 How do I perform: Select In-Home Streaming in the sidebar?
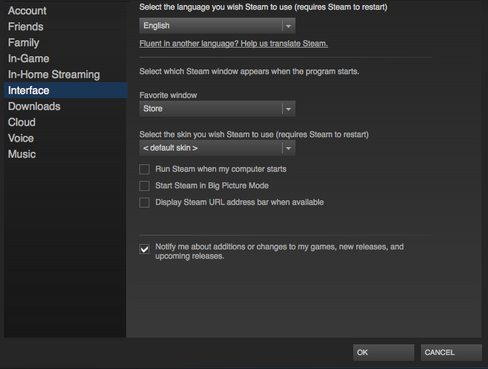[x=54, y=75]
